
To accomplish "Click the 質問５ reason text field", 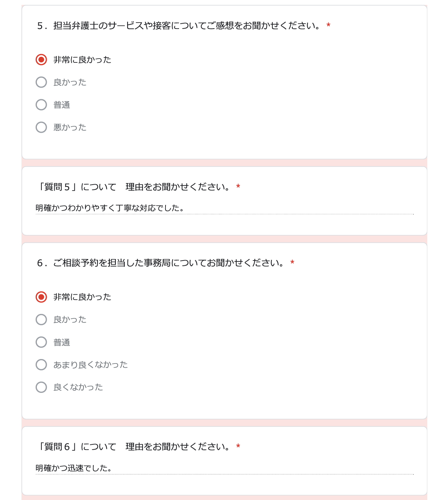I will coord(225,208).
